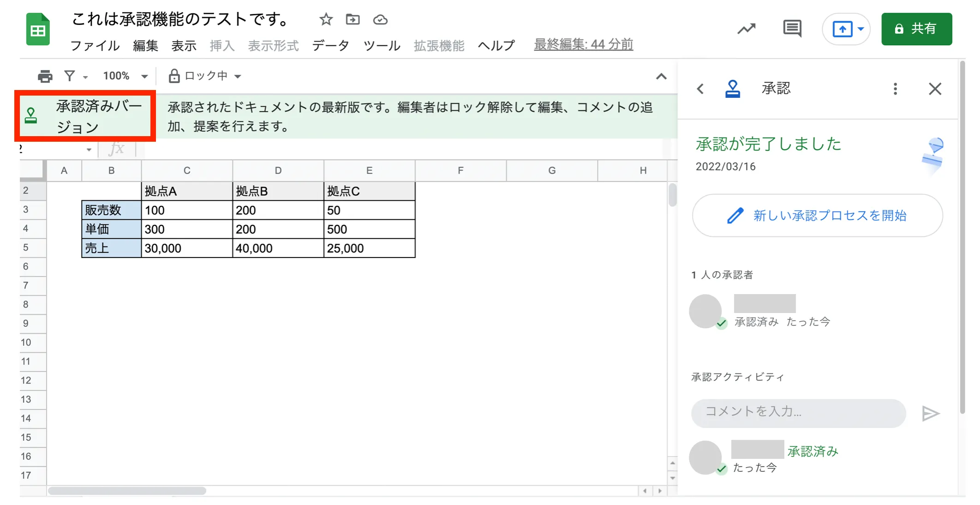Click cell containing 25,000
Viewport: 980px width, 505px height.
(x=369, y=248)
